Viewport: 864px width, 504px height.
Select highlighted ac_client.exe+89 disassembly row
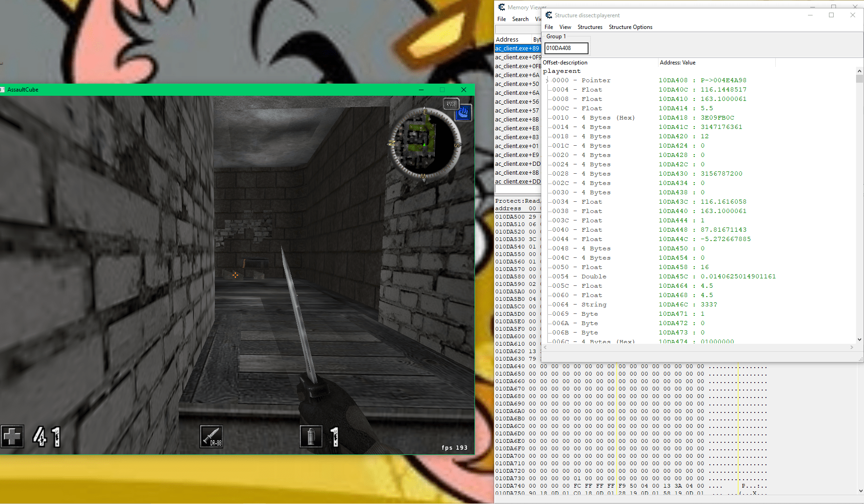517,48
